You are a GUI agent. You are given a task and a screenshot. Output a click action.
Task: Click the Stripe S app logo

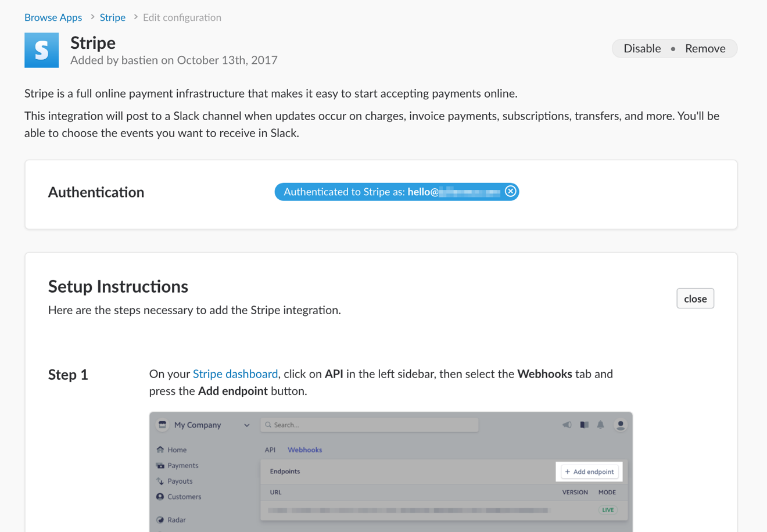(x=41, y=50)
